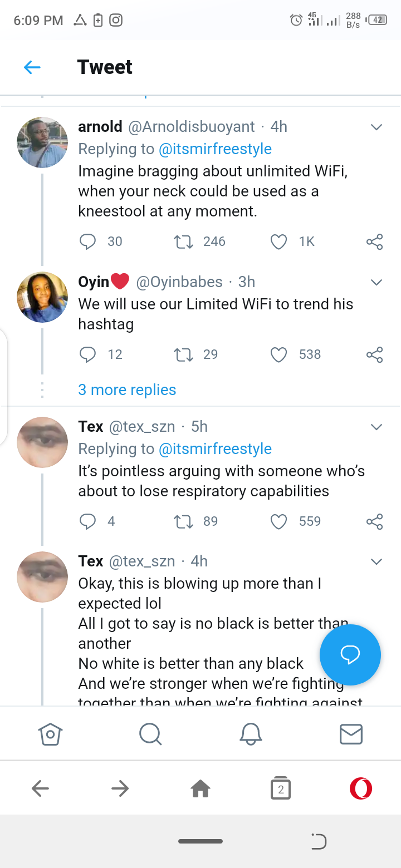Tap the back arrow beside Tweet header
401x868 pixels.
[32, 67]
